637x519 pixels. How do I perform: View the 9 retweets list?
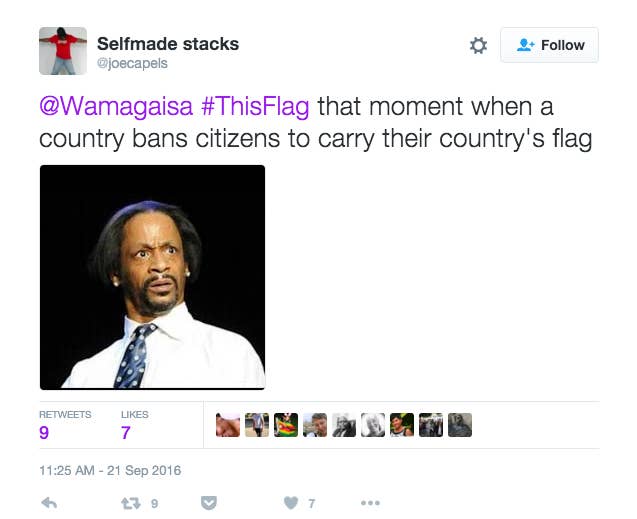[x=65, y=425]
